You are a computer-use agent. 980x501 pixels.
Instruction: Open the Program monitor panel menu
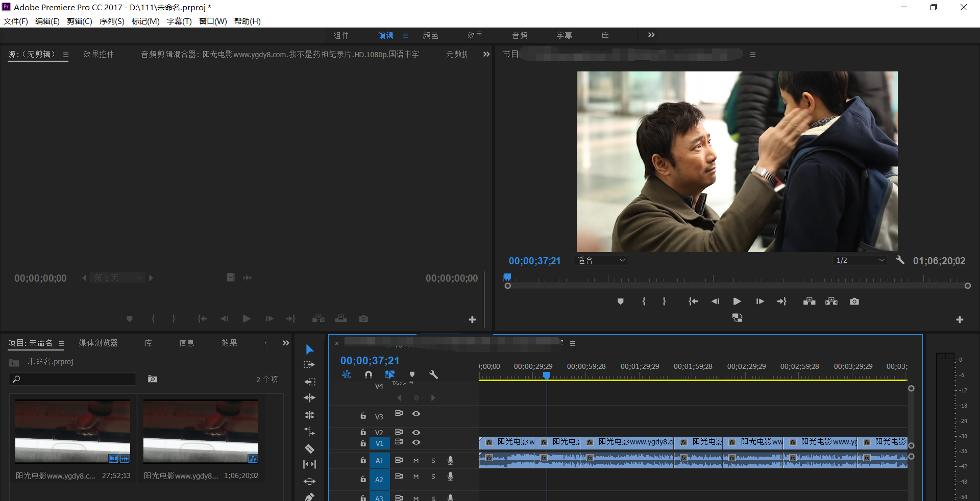pyautogui.click(x=753, y=55)
